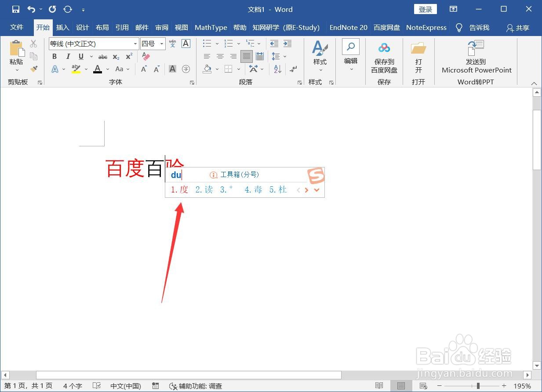Expand underline style arrow
The height and width of the screenshot is (392, 542).
click(91, 56)
